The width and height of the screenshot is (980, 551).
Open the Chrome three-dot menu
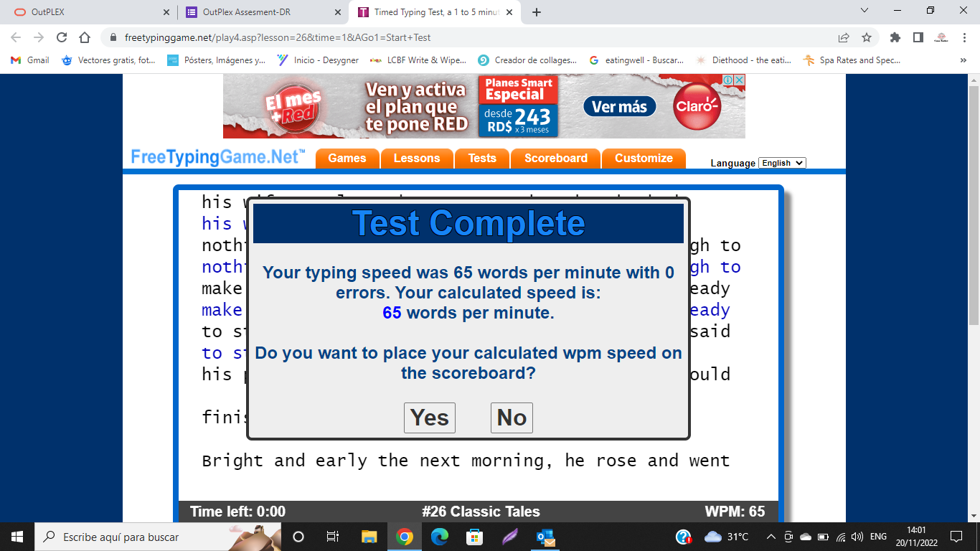point(963,37)
